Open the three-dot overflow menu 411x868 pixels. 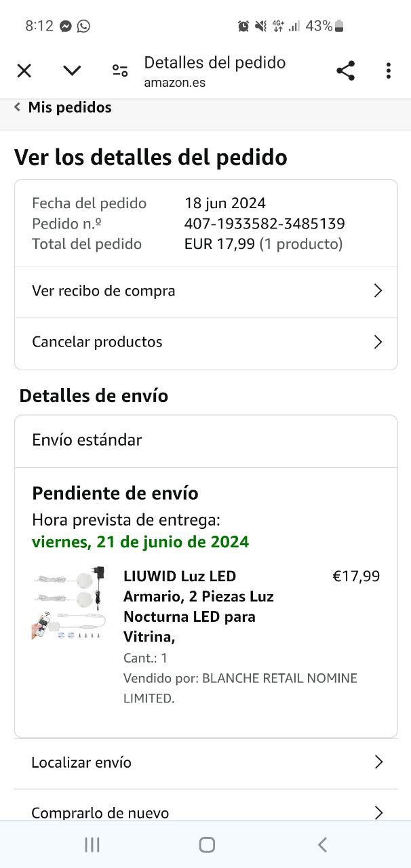(x=388, y=71)
